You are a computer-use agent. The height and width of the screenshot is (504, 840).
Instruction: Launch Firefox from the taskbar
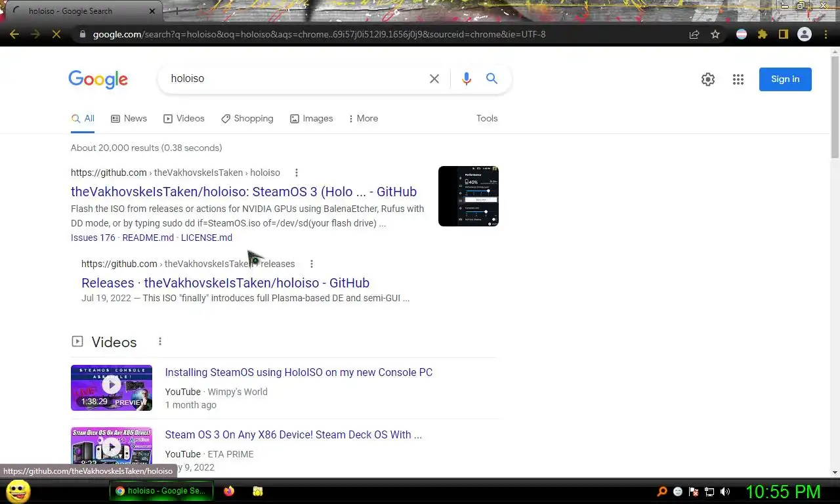(x=229, y=491)
